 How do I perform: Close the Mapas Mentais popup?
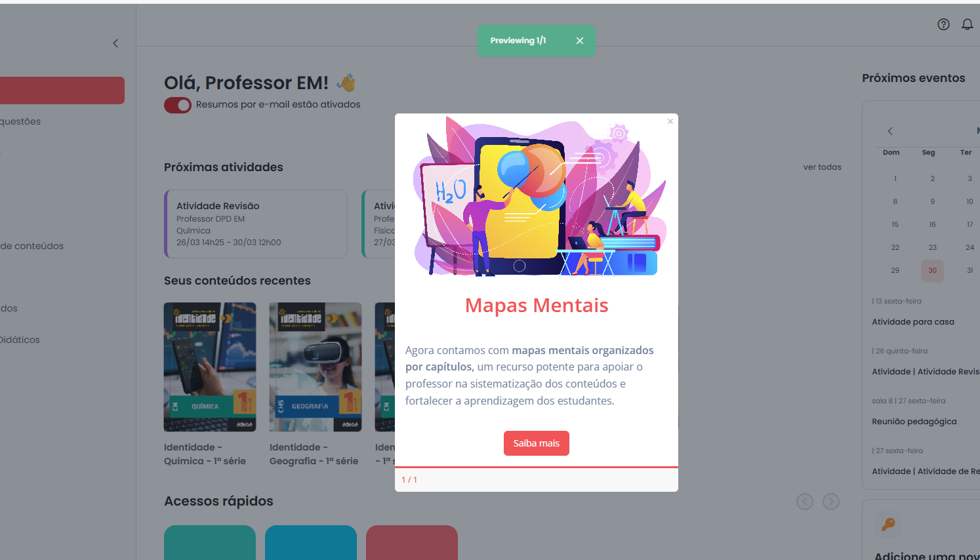670,121
